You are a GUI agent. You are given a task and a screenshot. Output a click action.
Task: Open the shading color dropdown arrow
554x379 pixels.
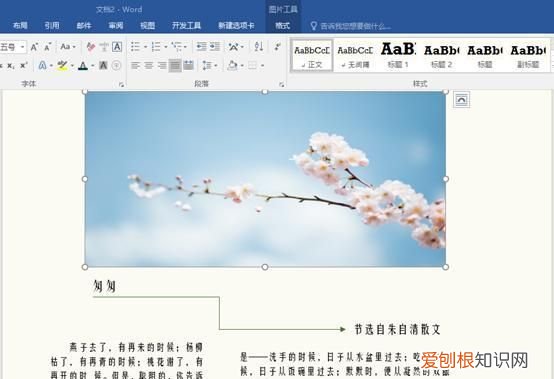[x=242, y=66]
